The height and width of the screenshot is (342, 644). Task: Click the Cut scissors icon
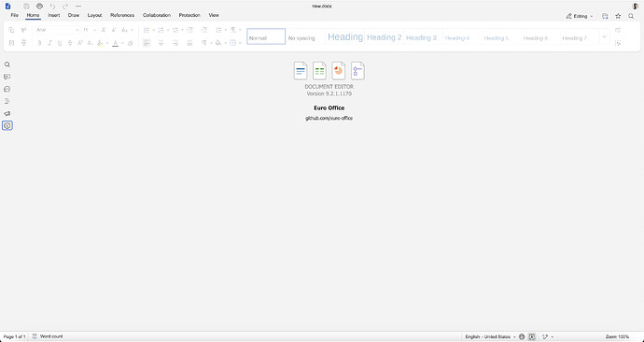24,30
